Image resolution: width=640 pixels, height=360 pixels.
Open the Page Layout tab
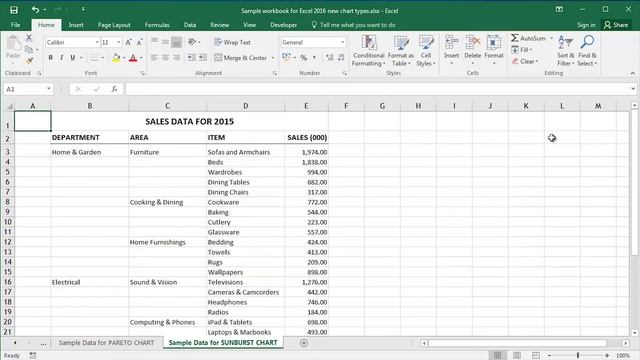click(114, 25)
